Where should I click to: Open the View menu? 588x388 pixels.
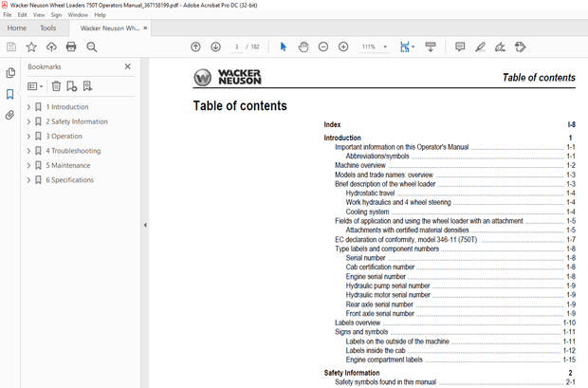click(39, 15)
